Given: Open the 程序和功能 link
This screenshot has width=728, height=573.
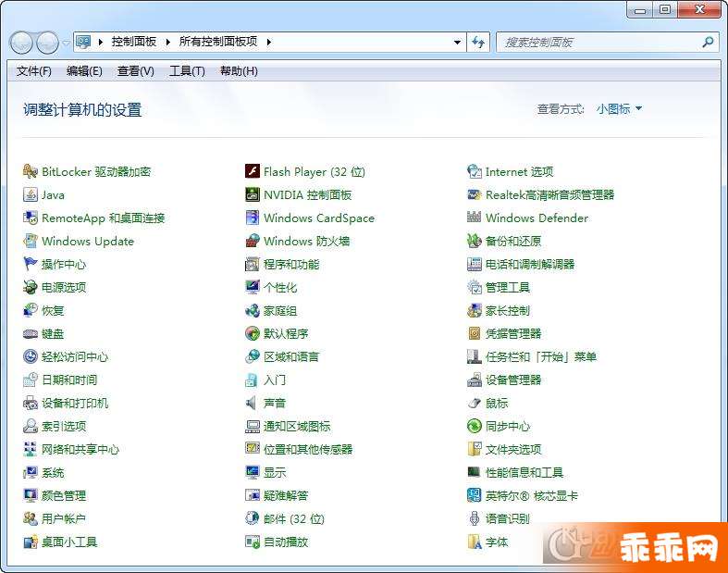Looking at the screenshot, I should pos(291,265).
